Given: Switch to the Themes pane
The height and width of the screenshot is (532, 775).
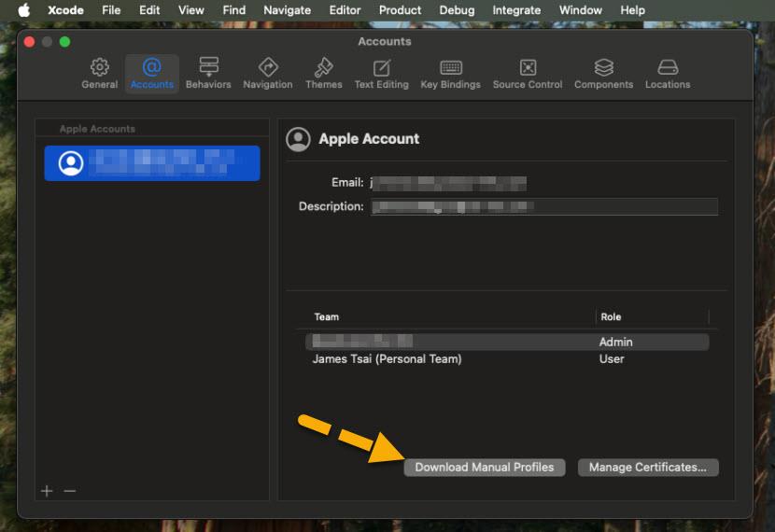Looking at the screenshot, I should pos(324,73).
